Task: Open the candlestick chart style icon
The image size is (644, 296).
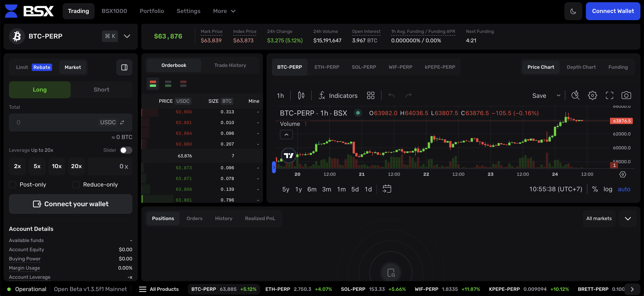Action: pyautogui.click(x=301, y=95)
